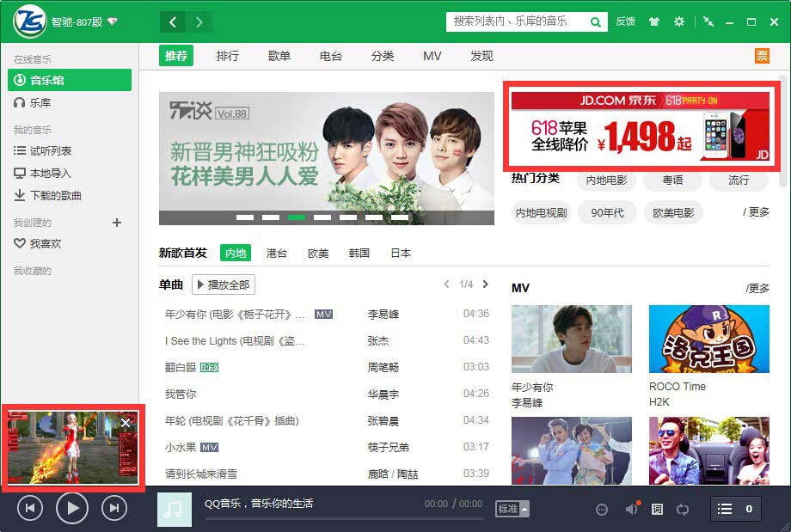791x532 pixels.
Task: Open the sound effects smiley icon
Action: 601,510
